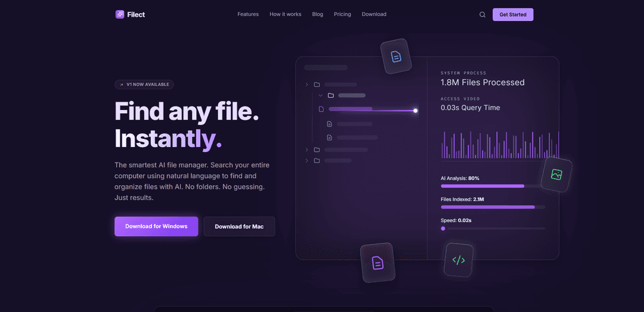The height and width of the screenshot is (312, 644).
Task: Click the V1 NOW AVAILABLE badge
Action: pyautogui.click(x=144, y=85)
